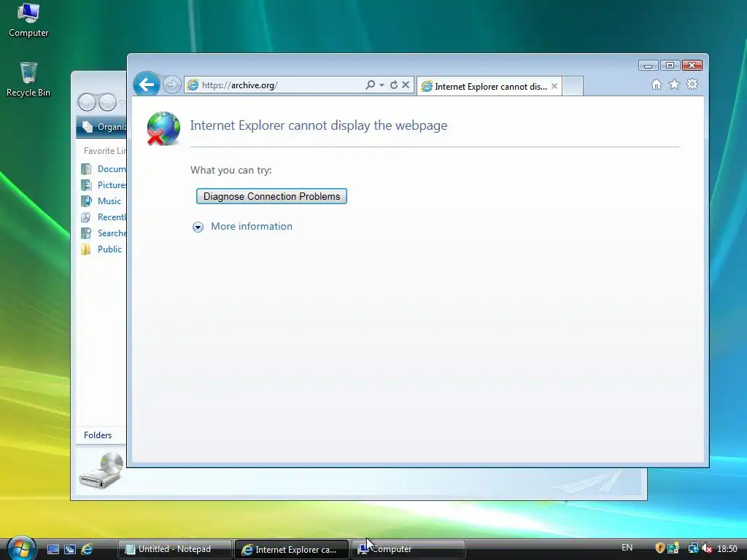Click the IE page icon in the address bar
747x560 pixels.
(193, 85)
